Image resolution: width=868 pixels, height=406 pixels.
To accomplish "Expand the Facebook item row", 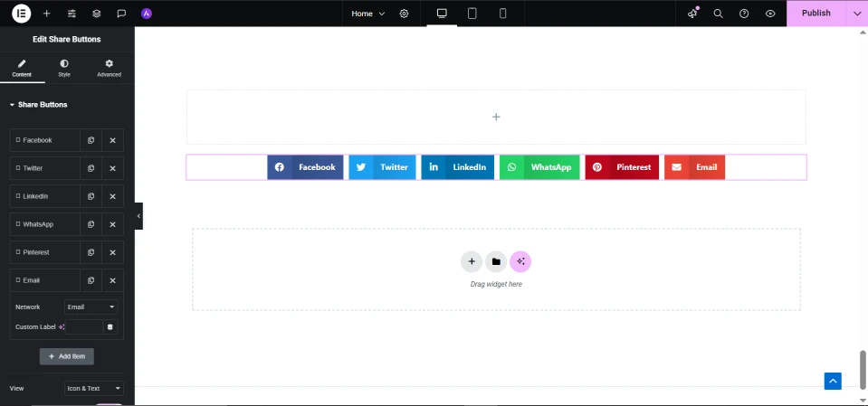I will pos(45,140).
